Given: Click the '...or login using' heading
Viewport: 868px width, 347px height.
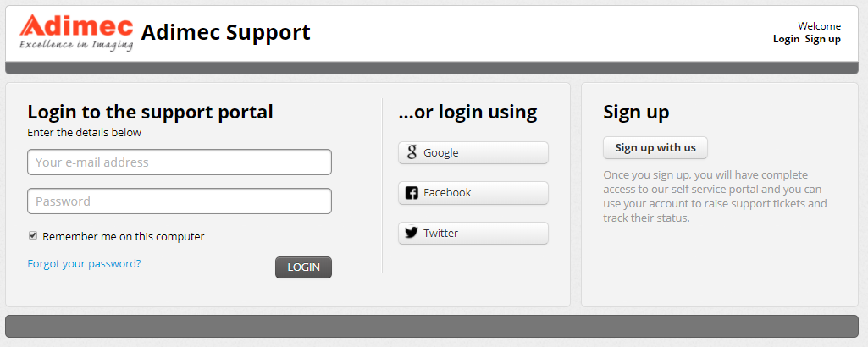Looking at the screenshot, I should 467,112.
